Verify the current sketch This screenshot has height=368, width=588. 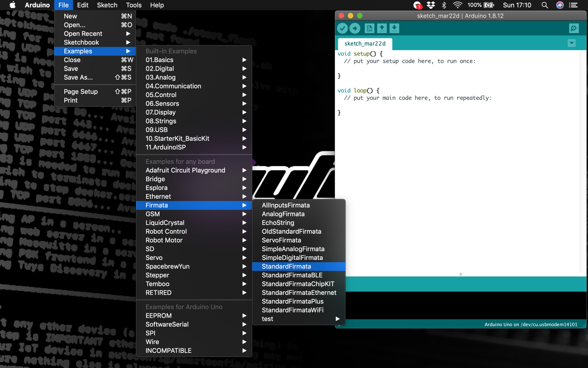click(x=342, y=28)
